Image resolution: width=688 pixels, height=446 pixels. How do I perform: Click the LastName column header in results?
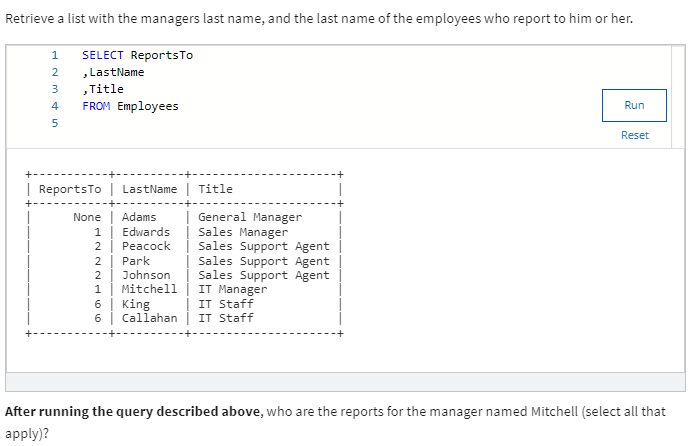149,189
